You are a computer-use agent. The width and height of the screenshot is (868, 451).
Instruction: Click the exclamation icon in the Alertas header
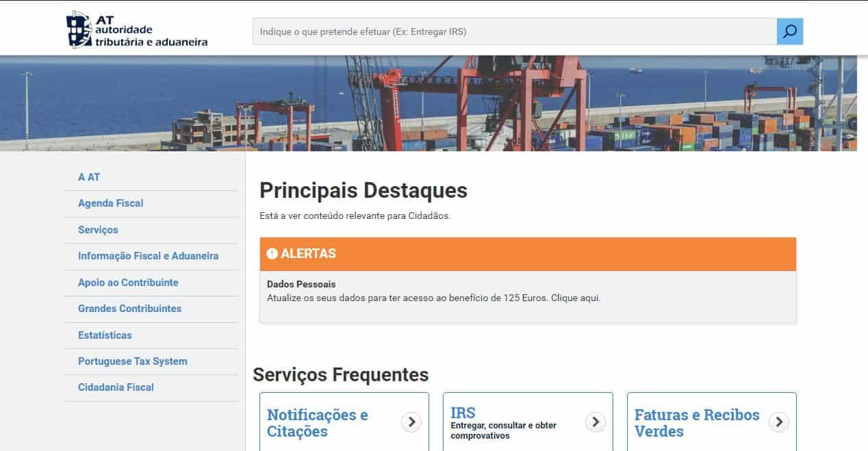point(272,254)
